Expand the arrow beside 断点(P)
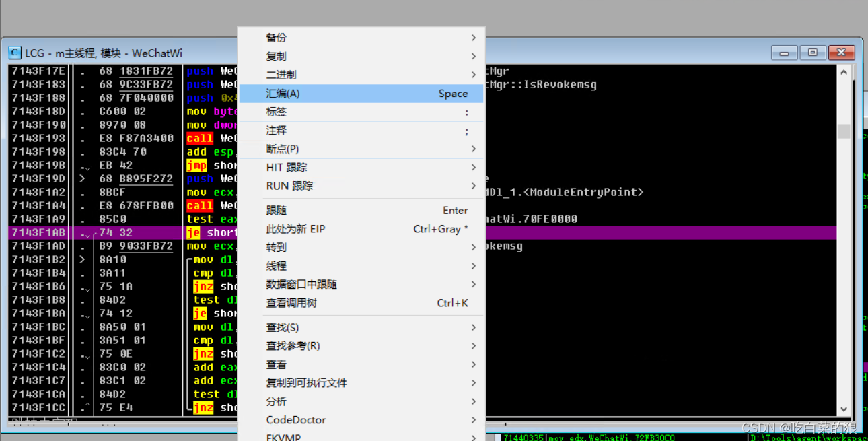 (474, 149)
